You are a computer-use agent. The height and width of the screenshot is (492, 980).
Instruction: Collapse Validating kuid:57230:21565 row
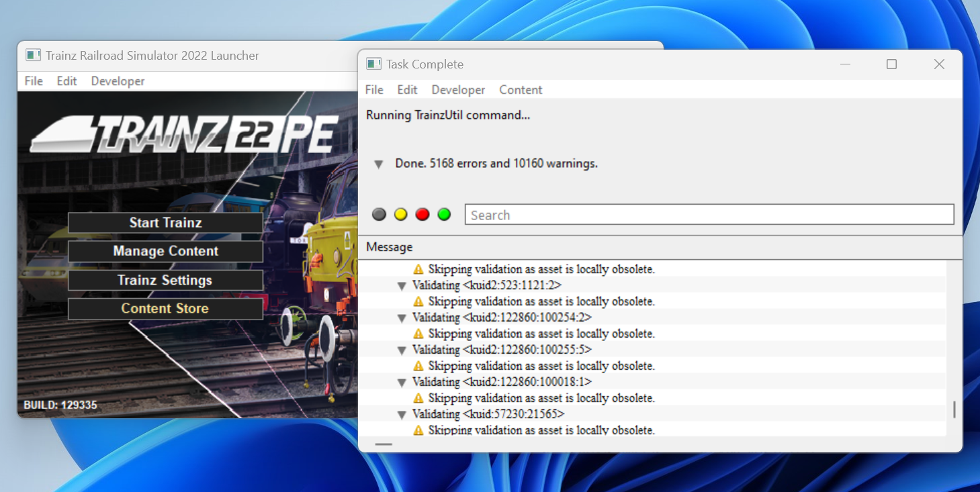click(x=402, y=415)
